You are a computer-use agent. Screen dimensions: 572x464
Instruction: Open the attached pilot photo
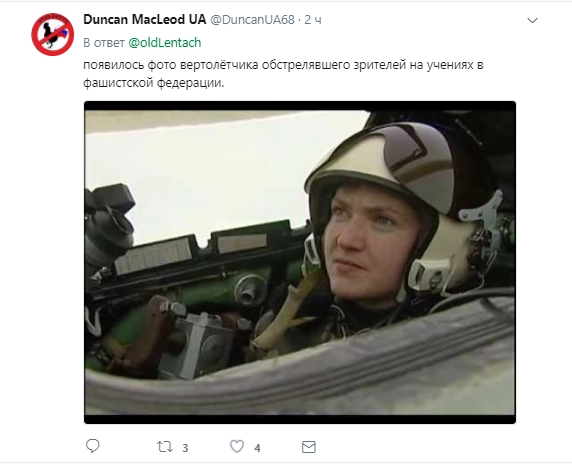coord(300,262)
